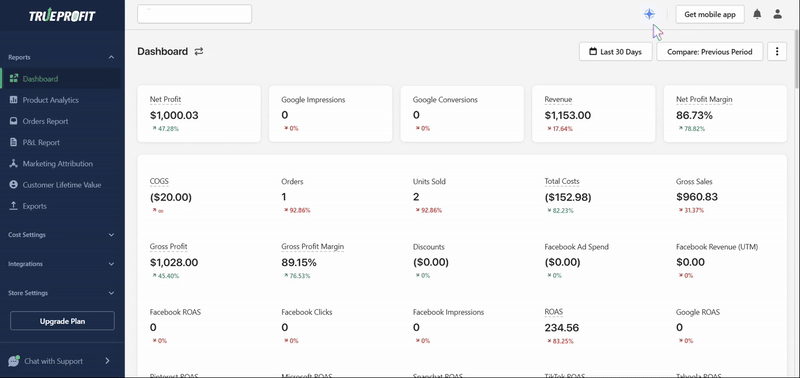Open the three-dot dashboard options menu
The image size is (800, 378).
pos(777,52)
